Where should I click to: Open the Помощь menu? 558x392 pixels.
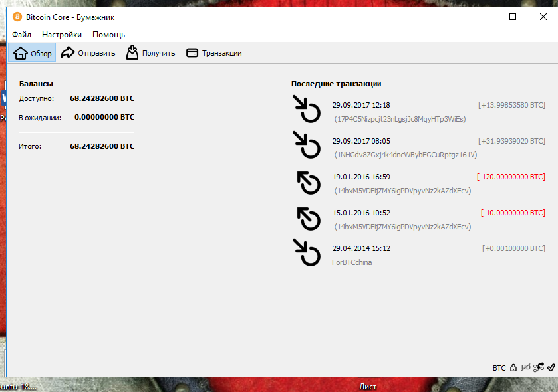109,35
